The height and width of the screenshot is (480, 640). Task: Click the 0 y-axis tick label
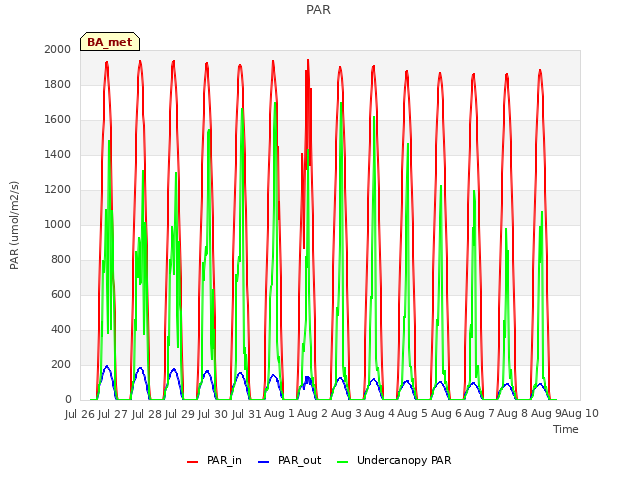[x=68, y=400]
